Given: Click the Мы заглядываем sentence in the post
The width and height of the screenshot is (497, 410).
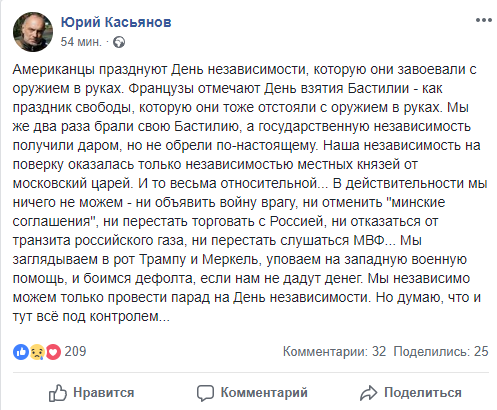Looking at the screenshot, I should pyautogui.click(x=240, y=259).
